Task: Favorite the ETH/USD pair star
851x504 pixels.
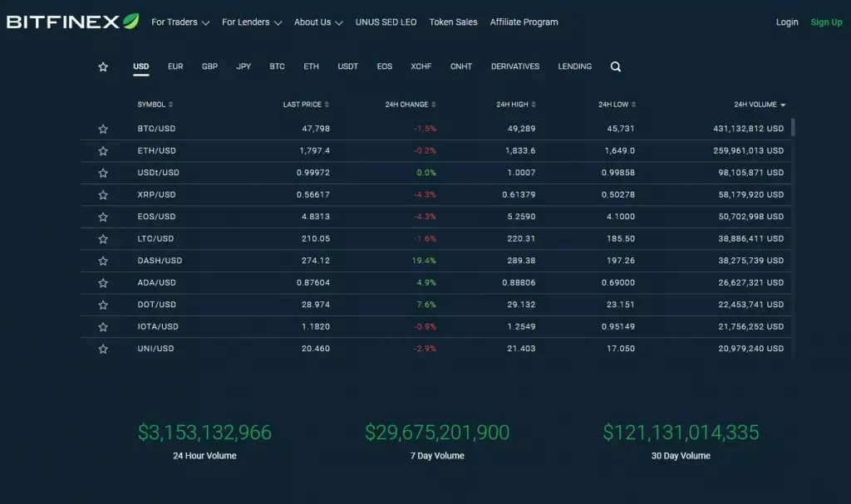Action: [103, 151]
